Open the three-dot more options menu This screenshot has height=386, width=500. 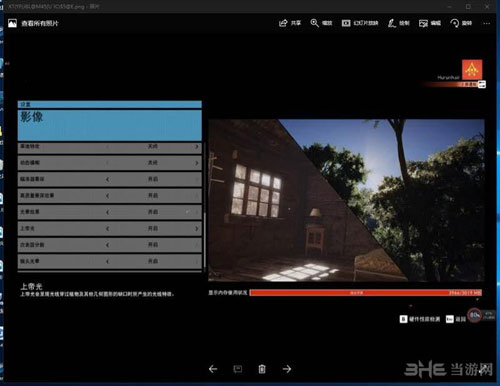click(x=487, y=23)
